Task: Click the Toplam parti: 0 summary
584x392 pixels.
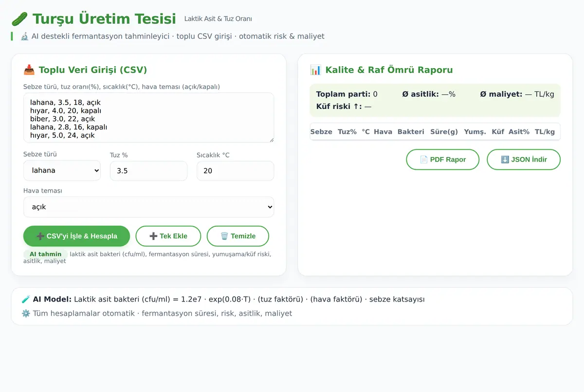Action: point(347,94)
